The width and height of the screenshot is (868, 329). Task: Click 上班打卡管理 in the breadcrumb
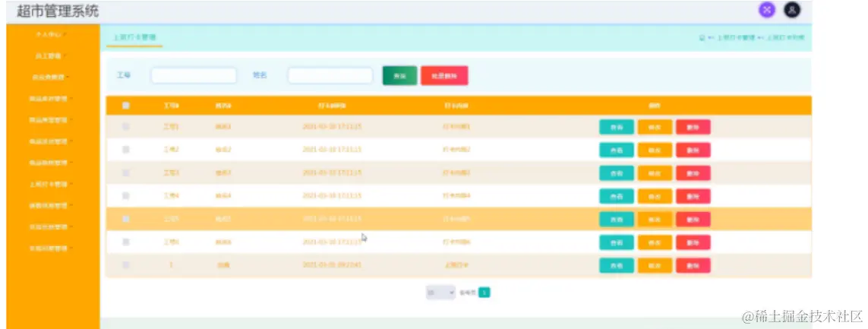(736, 38)
